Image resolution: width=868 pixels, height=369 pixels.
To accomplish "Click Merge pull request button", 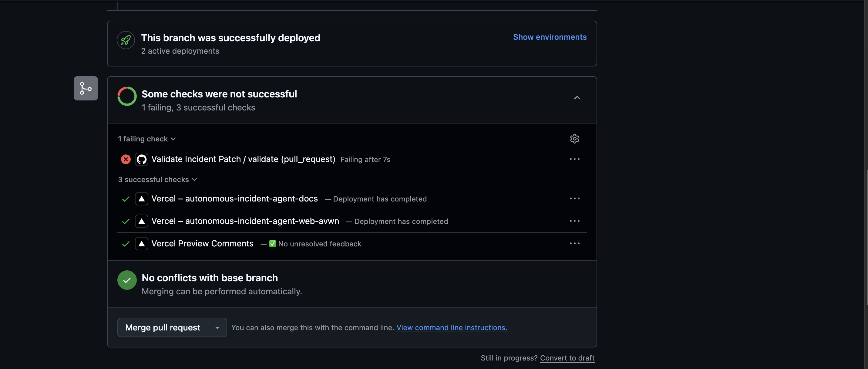I will pos(163,327).
